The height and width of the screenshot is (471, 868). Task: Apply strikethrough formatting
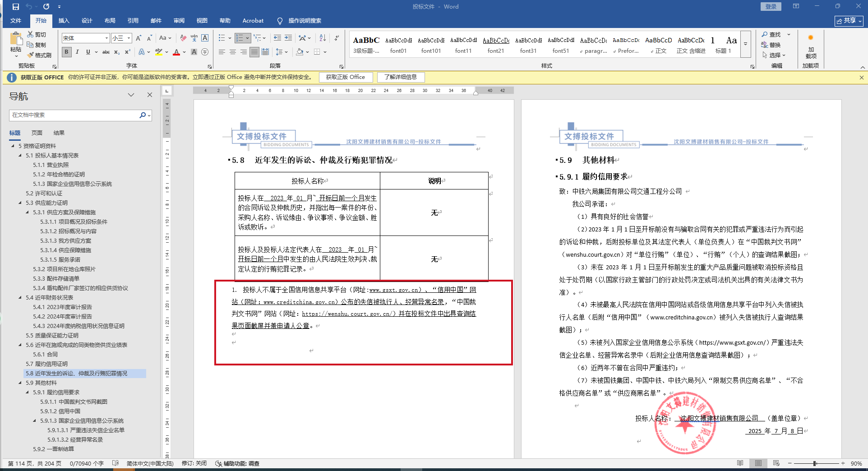point(106,52)
